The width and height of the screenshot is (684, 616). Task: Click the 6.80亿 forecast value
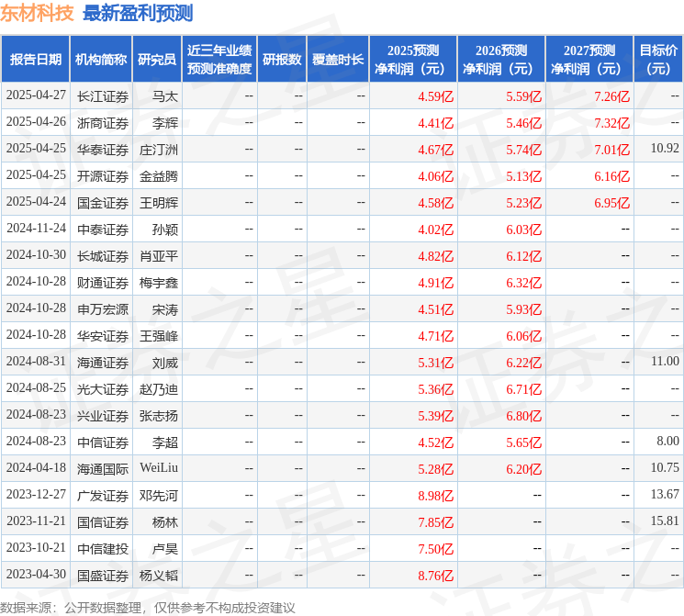click(523, 416)
